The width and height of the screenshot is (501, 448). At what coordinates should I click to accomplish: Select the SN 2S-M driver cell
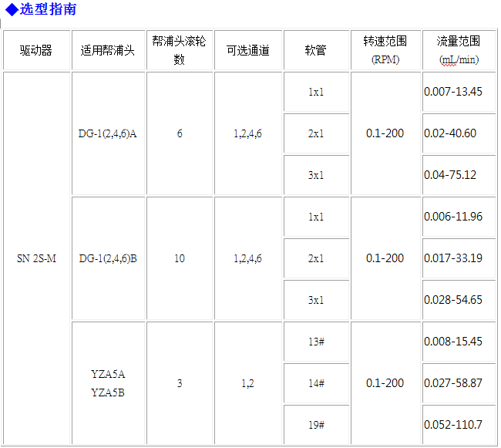(x=36, y=258)
